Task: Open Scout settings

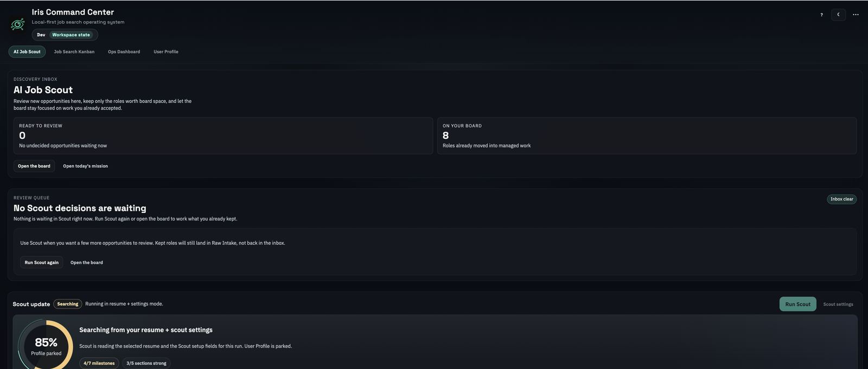Action: (838, 304)
